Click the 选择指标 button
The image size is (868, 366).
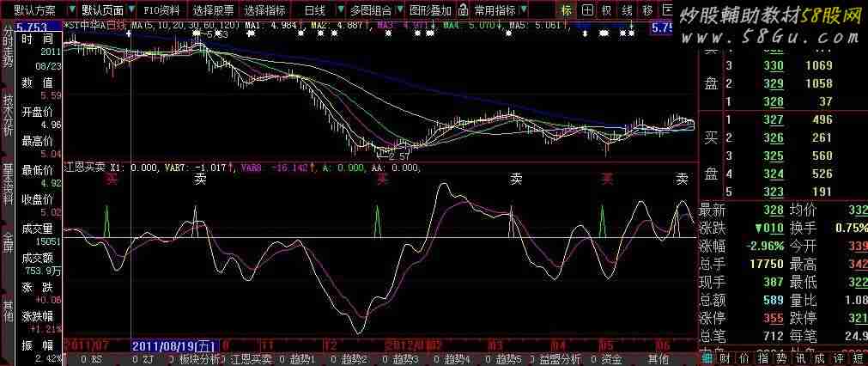[265, 10]
